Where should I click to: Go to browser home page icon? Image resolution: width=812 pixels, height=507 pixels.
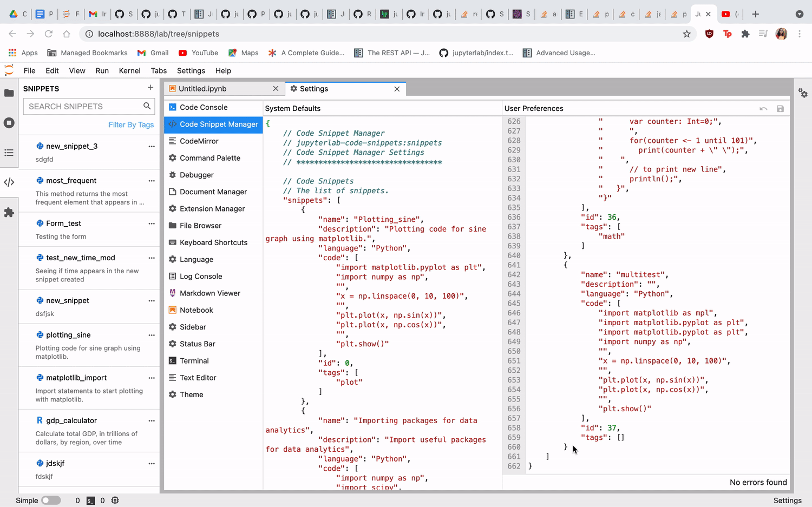67,34
